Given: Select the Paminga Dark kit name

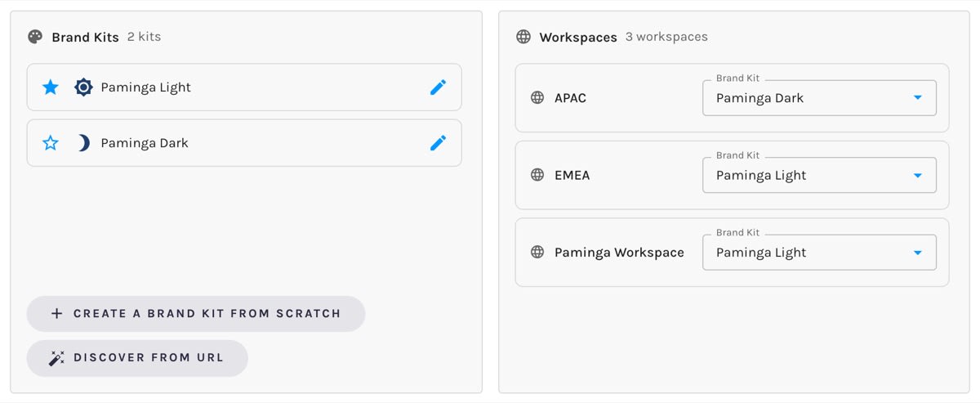Looking at the screenshot, I should coord(145,143).
